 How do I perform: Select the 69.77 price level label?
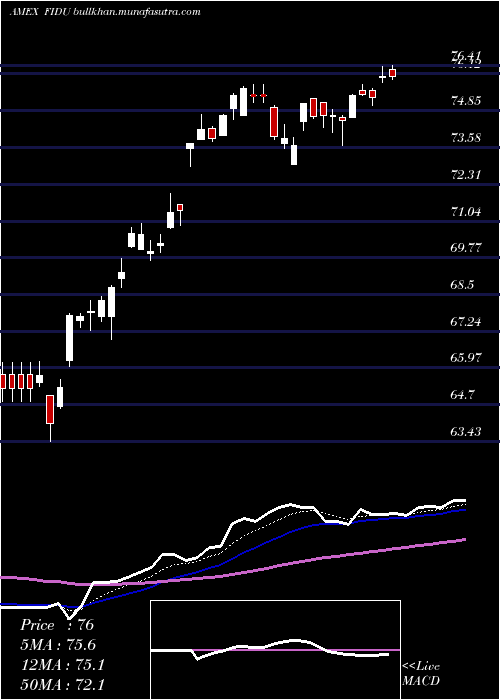[x=467, y=248]
